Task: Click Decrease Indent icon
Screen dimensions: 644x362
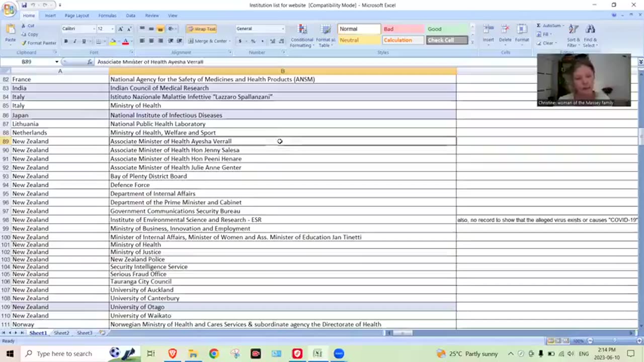Action: point(170,41)
